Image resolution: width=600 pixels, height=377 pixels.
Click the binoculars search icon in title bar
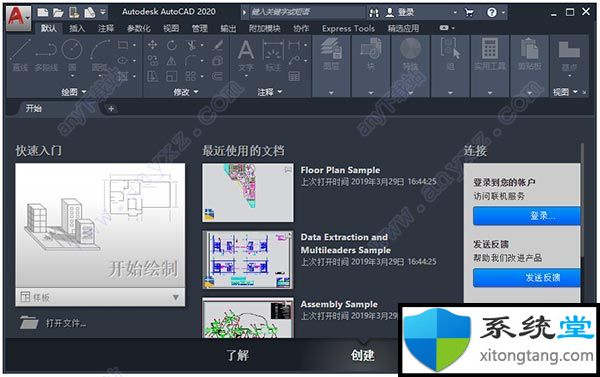(x=374, y=13)
